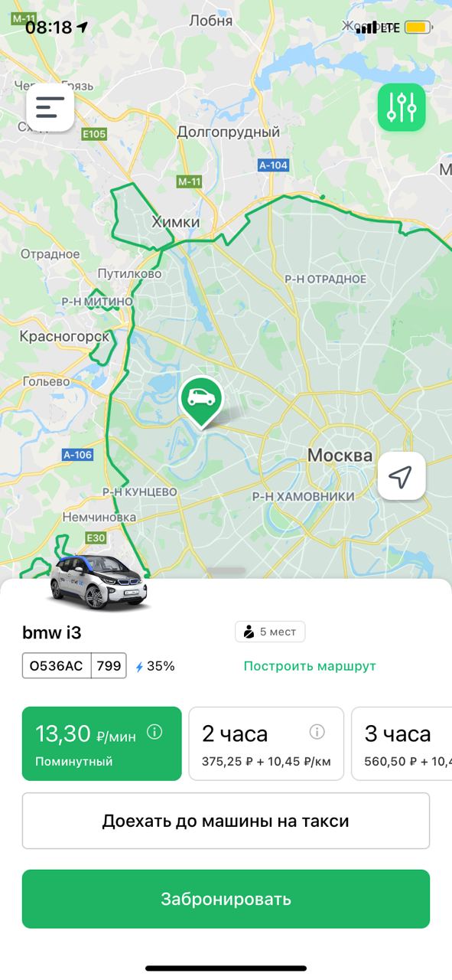
Task: Select the 3 часа tariff card
Action: pos(402,743)
